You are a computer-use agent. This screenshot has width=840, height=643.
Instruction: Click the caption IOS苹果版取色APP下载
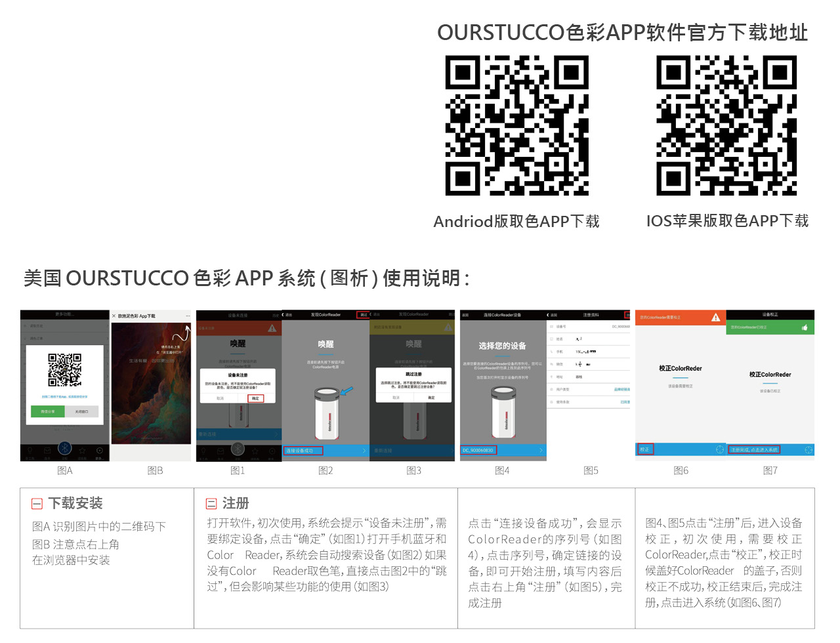(727, 221)
